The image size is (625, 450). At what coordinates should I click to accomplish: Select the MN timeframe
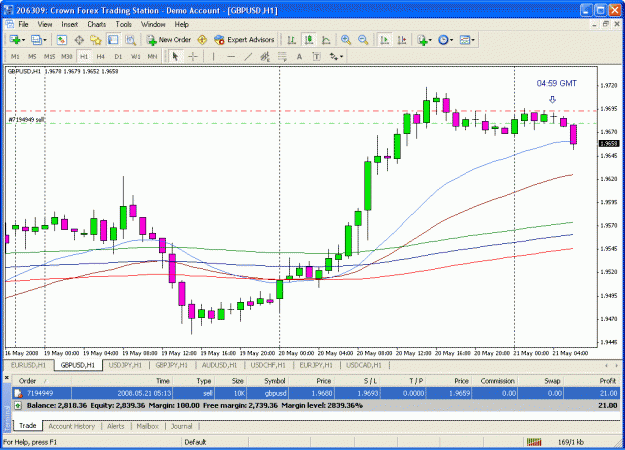[152, 57]
